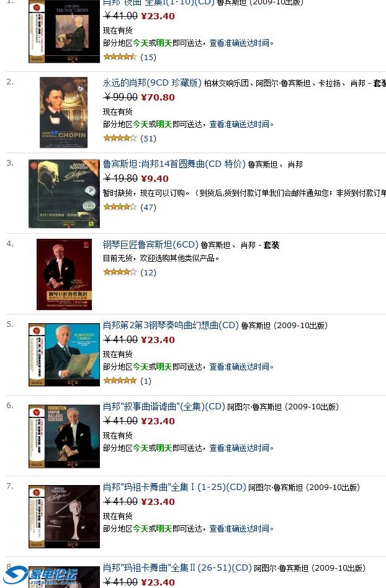Open the (15) reviews count link
This screenshot has width=386, height=588.
click(x=148, y=58)
